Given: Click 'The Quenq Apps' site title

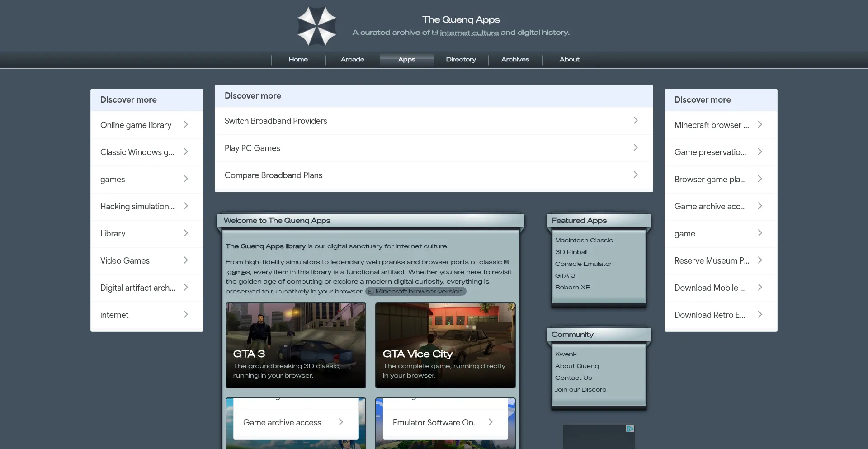Looking at the screenshot, I should [x=461, y=19].
